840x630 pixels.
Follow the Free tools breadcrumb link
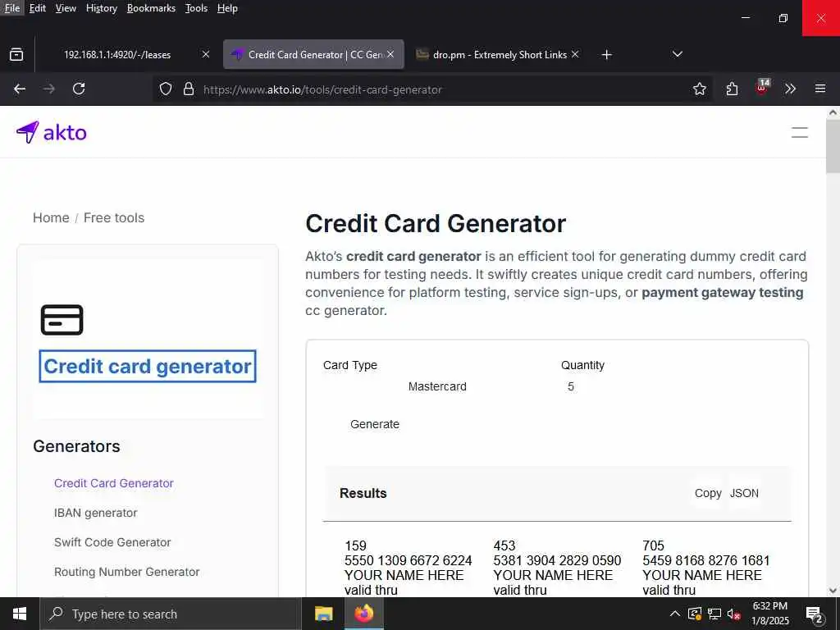tap(114, 218)
